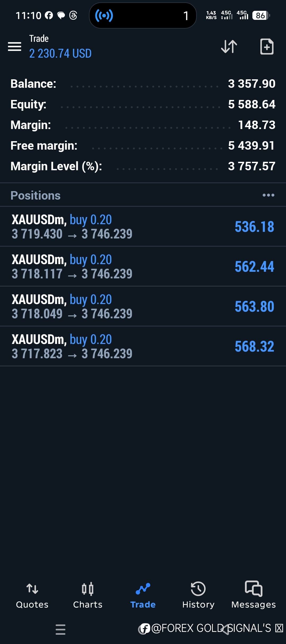The image size is (286, 644).
Task: Expand the XAUUSDm position opened at 3 719.430
Action: pos(143,227)
